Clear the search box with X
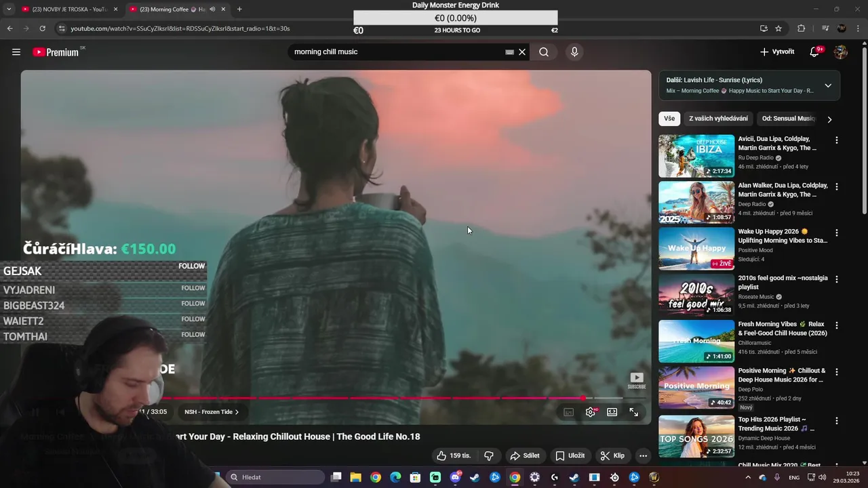The height and width of the screenshot is (488, 868). 522,52
